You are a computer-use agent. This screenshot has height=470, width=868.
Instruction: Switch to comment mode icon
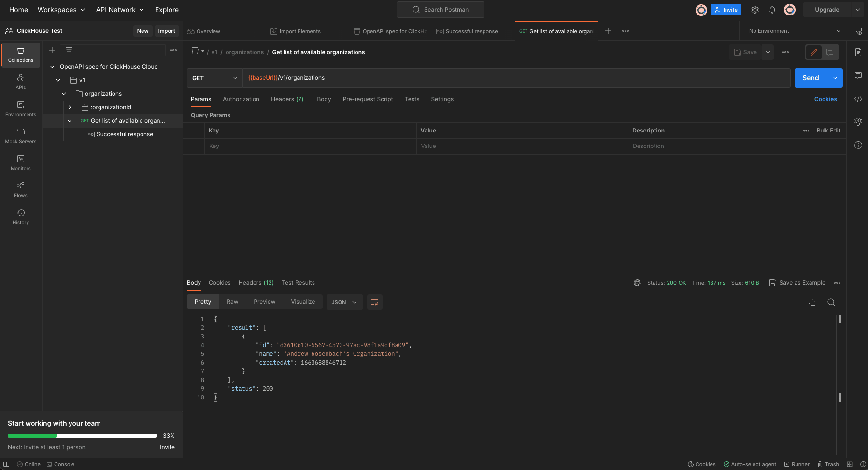(x=830, y=52)
